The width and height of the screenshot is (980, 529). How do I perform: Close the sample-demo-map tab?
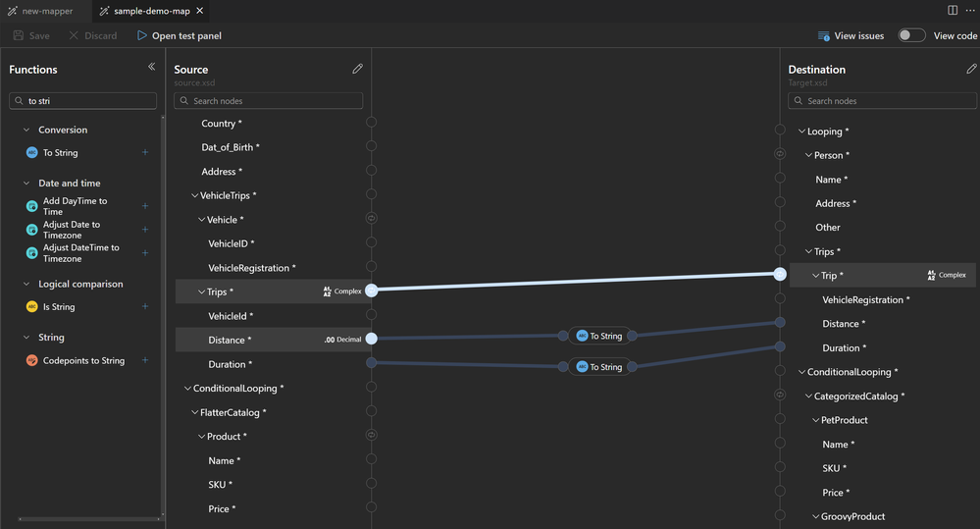[200, 11]
